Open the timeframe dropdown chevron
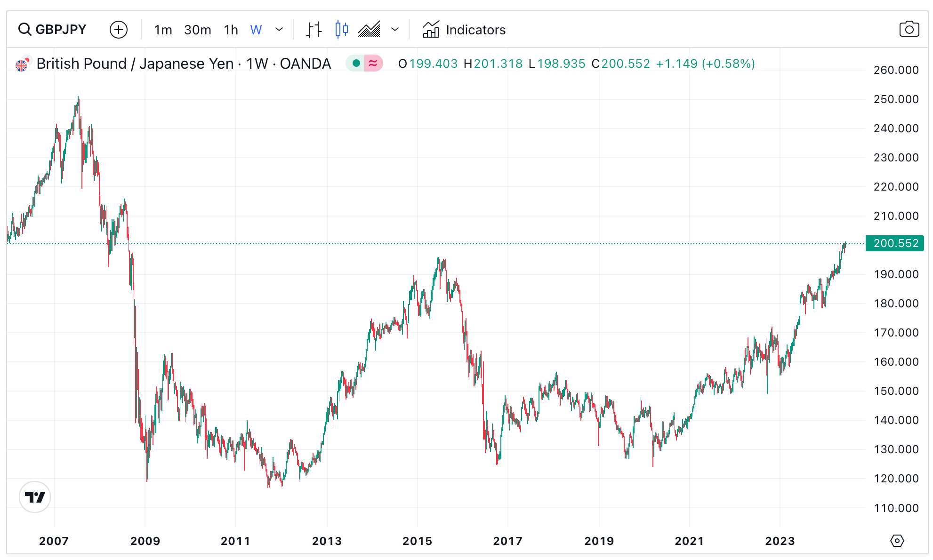This screenshot has width=933, height=560. coord(280,29)
